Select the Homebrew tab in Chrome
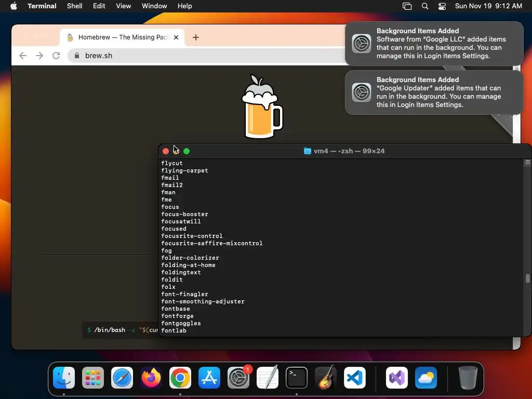The image size is (532, 399). 122,37
